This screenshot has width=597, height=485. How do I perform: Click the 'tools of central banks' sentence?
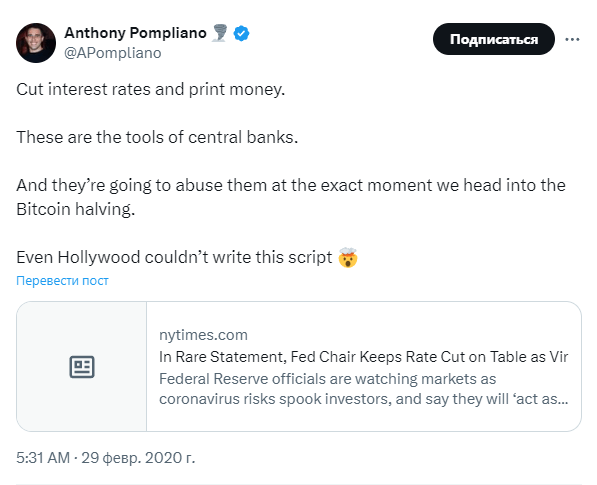[157, 137]
